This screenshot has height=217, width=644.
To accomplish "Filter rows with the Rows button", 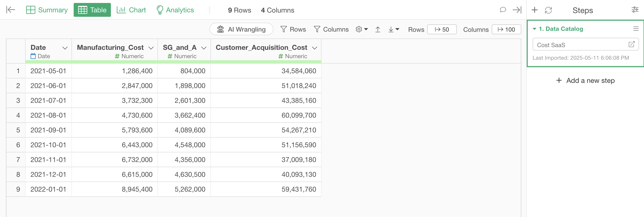I will [293, 29].
